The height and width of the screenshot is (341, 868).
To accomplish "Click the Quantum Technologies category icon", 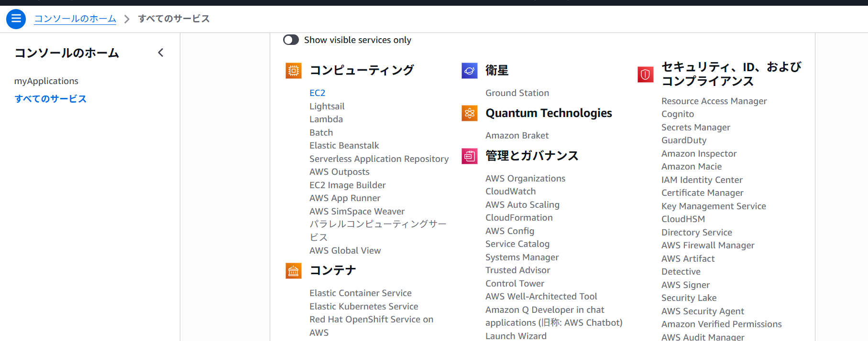I will 470,113.
